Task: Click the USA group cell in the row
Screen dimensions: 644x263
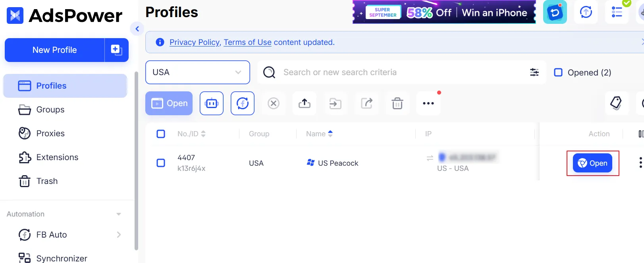Action: point(256,163)
